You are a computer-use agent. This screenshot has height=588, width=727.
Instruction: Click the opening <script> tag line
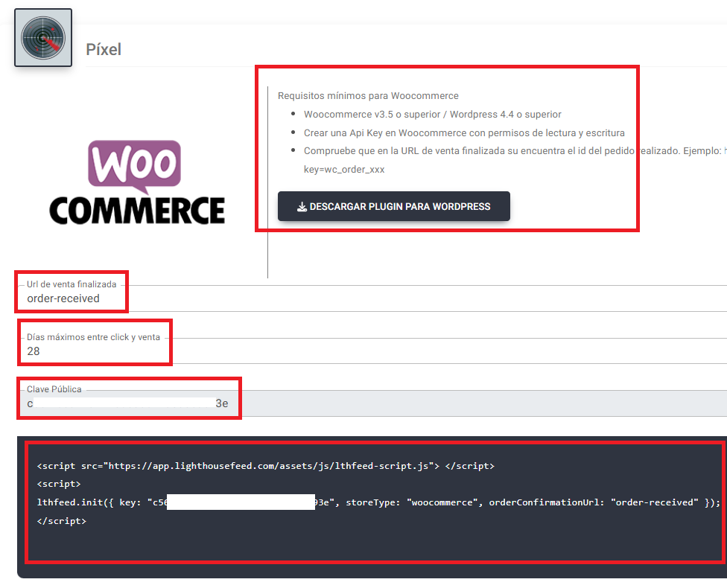pyautogui.click(x=59, y=484)
